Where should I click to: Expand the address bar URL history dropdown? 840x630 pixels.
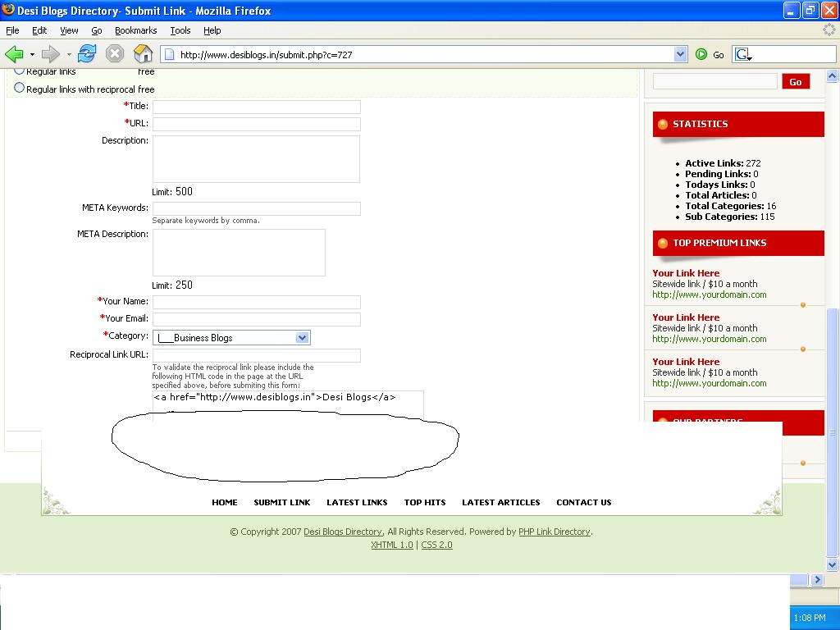coord(680,54)
